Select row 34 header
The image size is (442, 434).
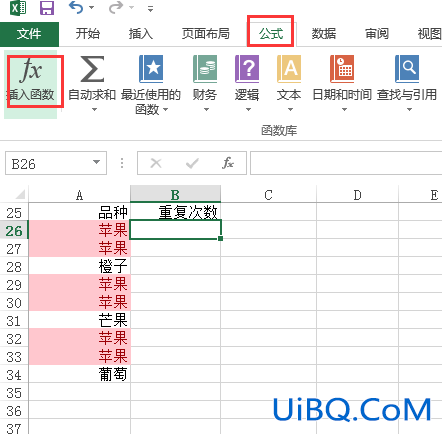point(14,375)
